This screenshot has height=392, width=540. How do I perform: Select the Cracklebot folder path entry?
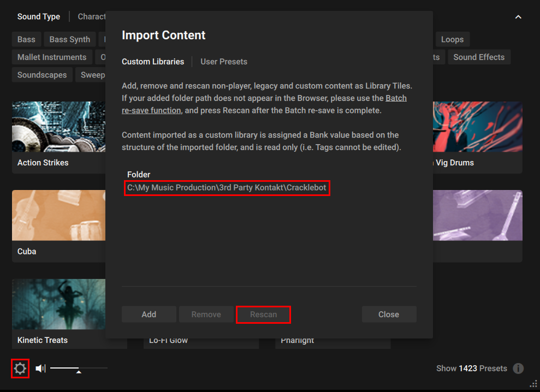(227, 188)
